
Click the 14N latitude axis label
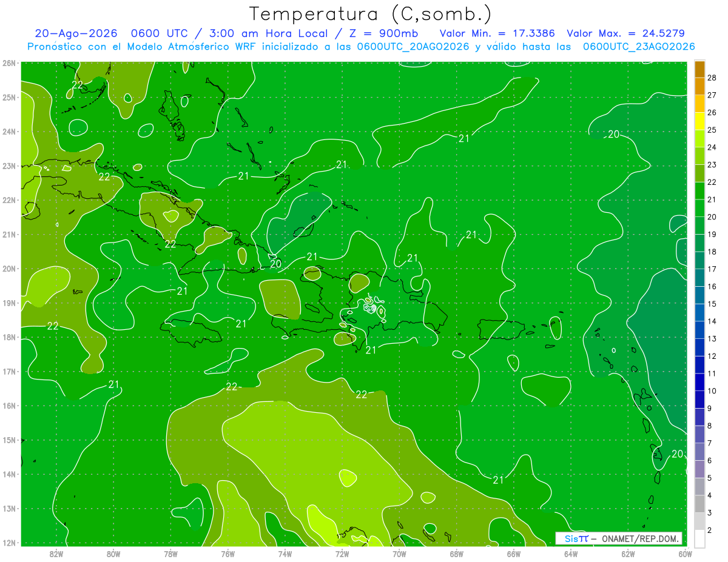point(9,474)
